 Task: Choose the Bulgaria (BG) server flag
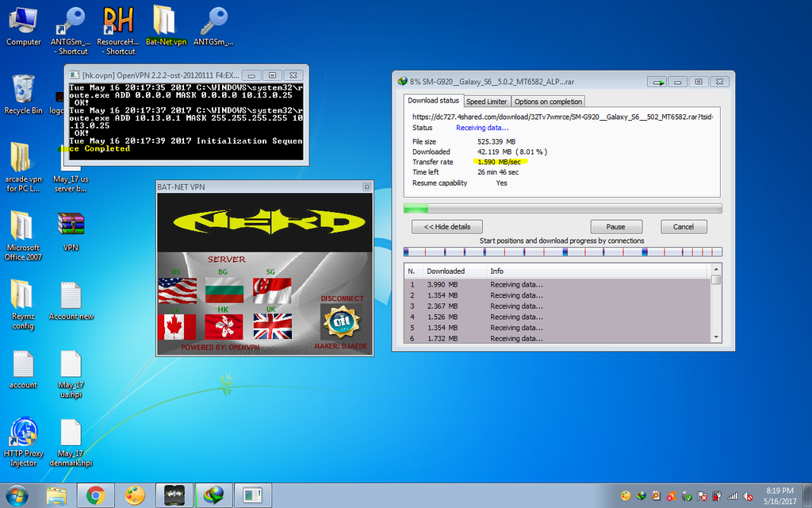tap(224, 290)
